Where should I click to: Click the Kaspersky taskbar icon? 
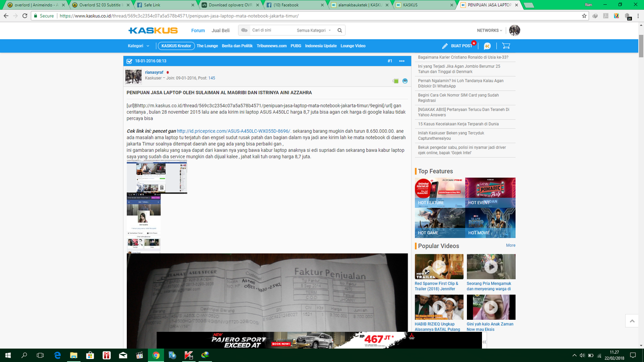(x=189, y=355)
